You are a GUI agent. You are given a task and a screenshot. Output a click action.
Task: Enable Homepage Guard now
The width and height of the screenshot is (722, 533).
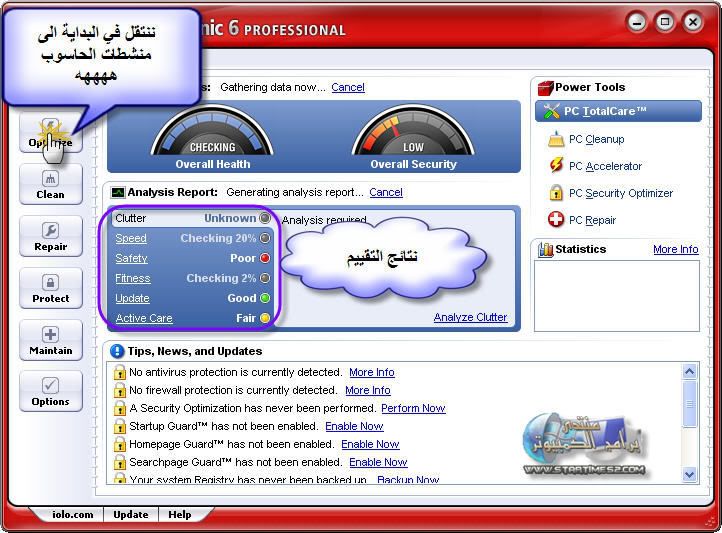pyautogui.click(x=370, y=444)
